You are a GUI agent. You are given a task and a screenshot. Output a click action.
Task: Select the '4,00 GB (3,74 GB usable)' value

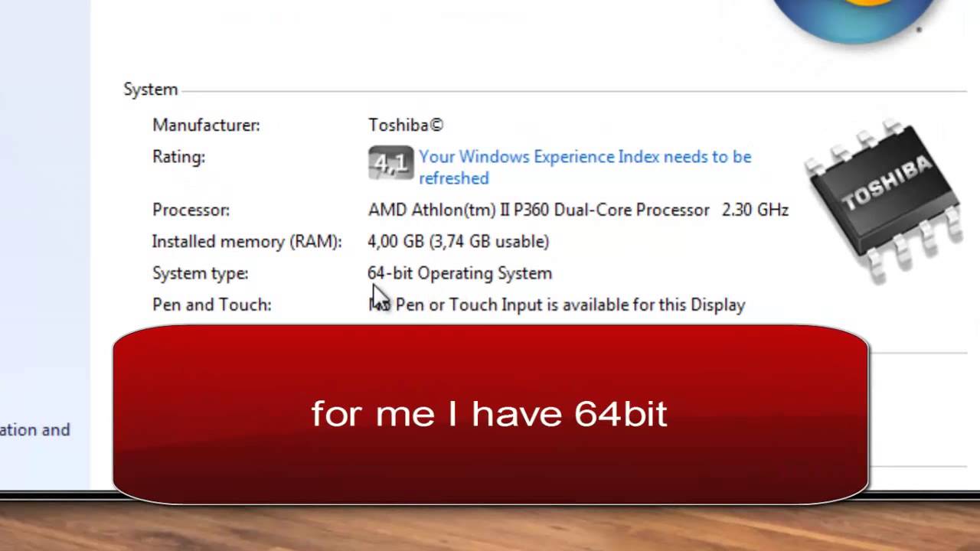coord(459,242)
